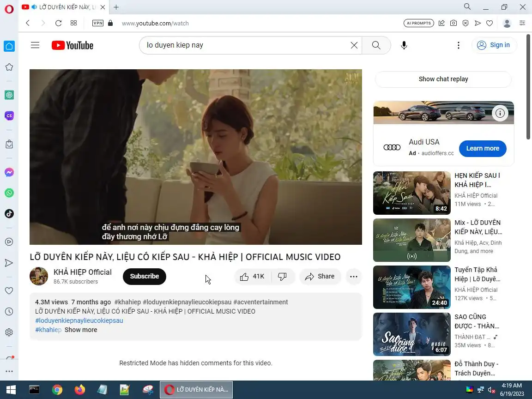The image size is (532, 399).
Task: Share this video
Action: coord(320,277)
